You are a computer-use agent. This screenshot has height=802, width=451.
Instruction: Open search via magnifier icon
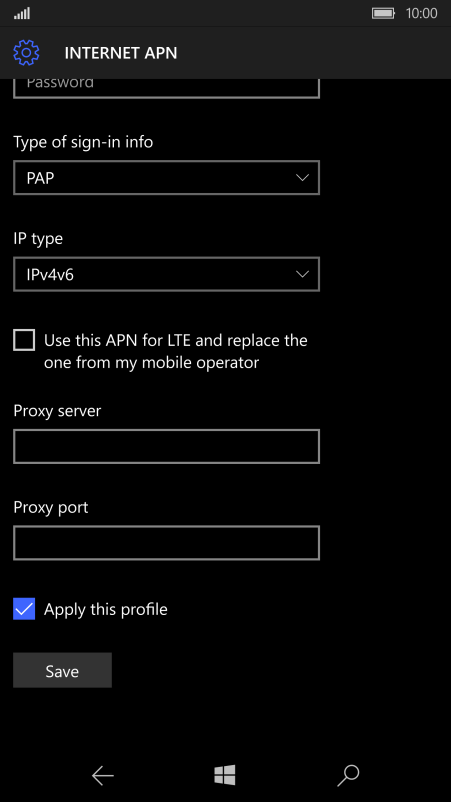point(348,776)
